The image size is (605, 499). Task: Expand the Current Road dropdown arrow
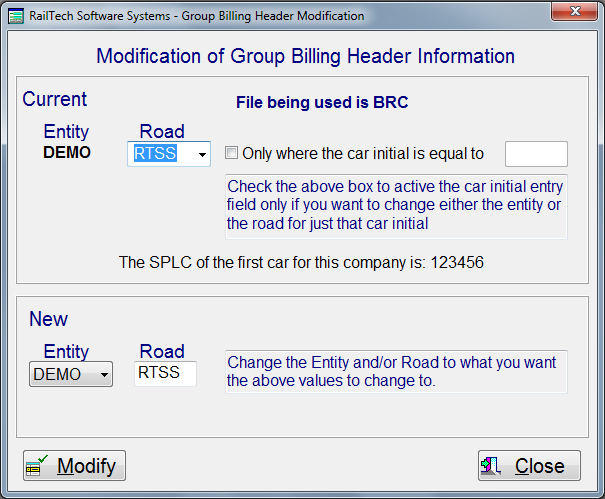coord(202,155)
